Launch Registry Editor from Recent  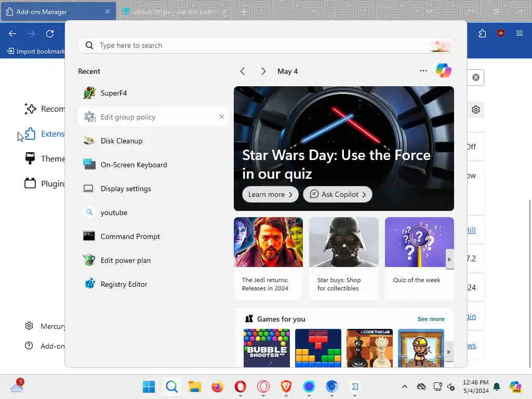153,284
